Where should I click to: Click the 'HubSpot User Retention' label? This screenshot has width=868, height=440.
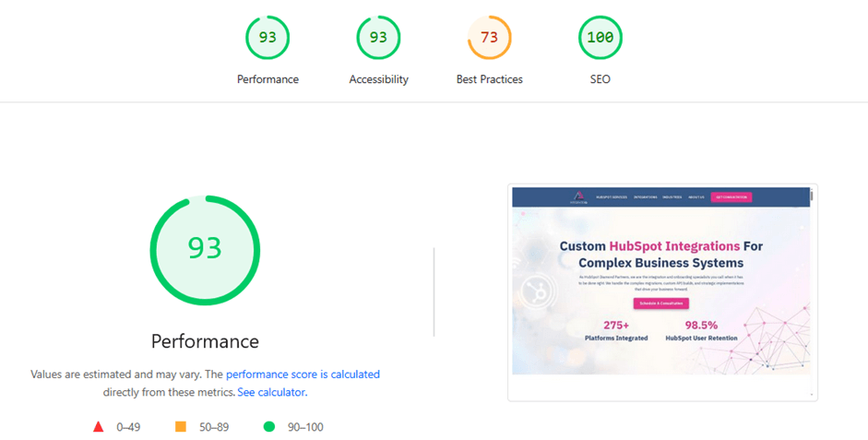tap(701, 339)
